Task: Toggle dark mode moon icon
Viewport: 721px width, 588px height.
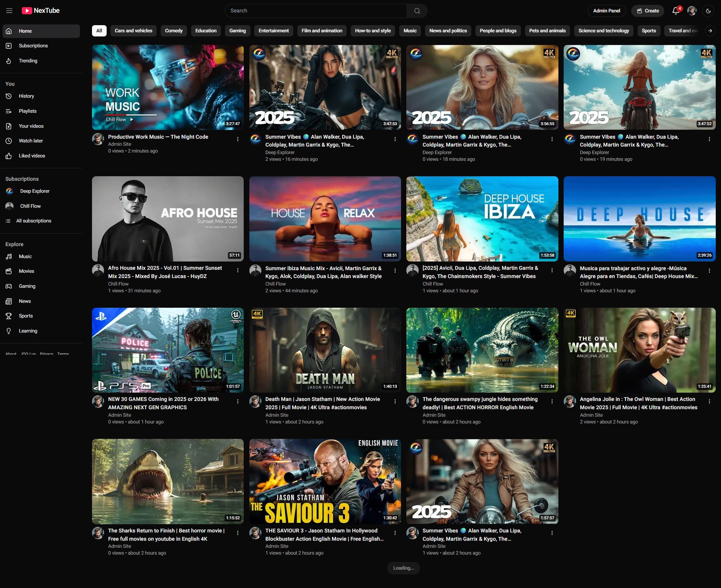Action: click(x=708, y=11)
